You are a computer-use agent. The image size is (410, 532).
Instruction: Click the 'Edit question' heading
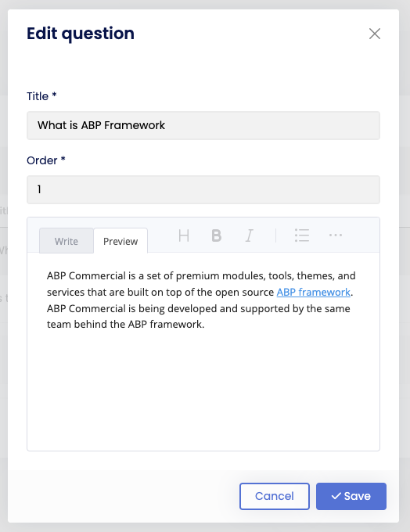click(x=81, y=34)
